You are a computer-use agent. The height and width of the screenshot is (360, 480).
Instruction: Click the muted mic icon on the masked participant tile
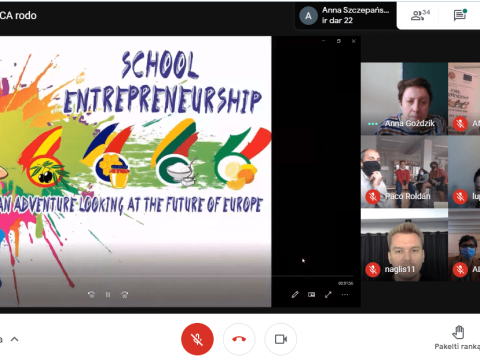[x=460, y=269]
